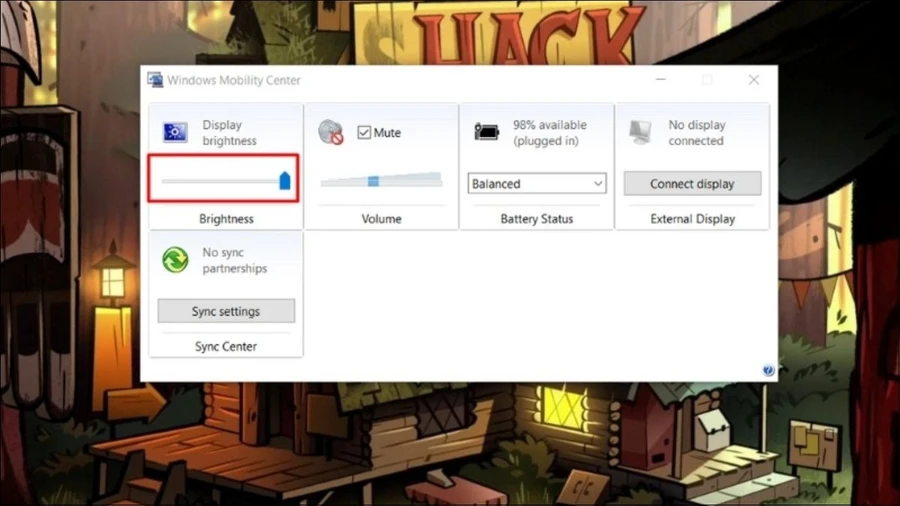Uncheck the Mute checkbox

(x=364, y=133)
